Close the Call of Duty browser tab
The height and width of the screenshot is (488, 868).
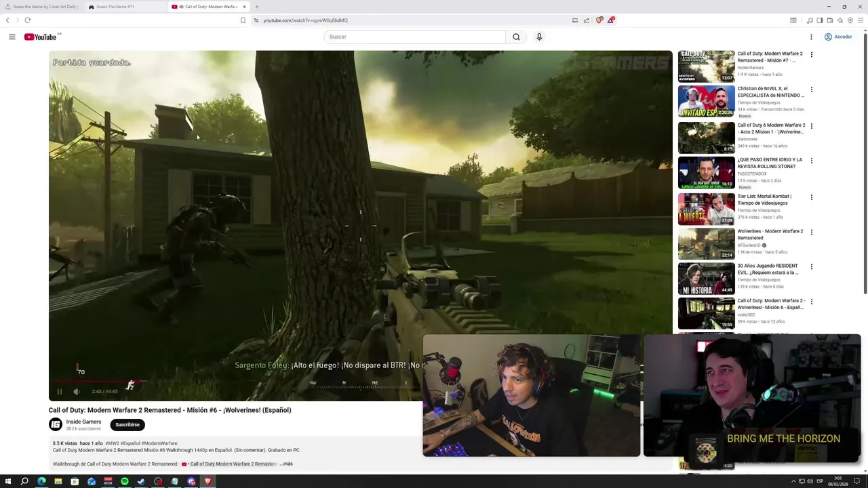tap(245, 7)
